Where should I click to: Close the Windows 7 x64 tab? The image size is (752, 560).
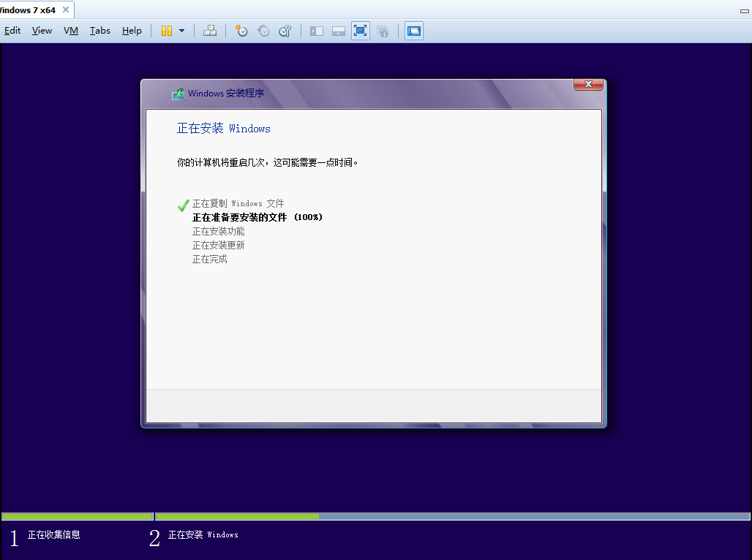pos(66,10)
